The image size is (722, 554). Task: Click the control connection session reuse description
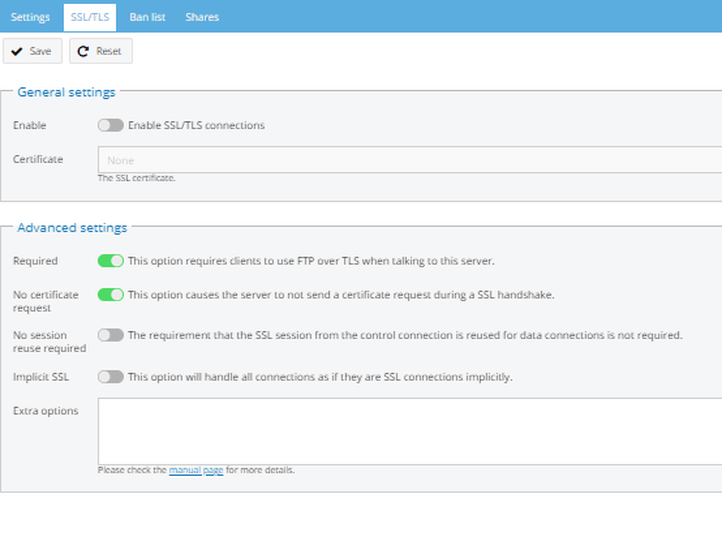tap(405, 335)
